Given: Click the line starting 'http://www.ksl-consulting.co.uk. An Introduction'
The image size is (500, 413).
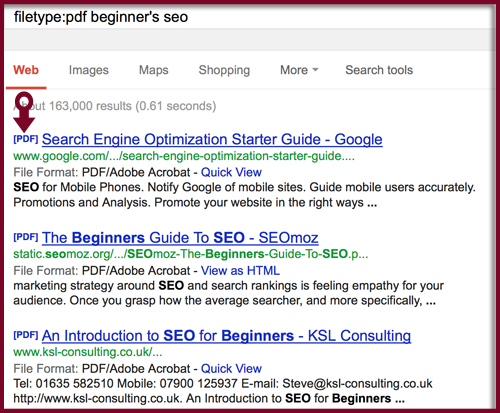Looking at the screenshot, I should click(209, 398).
